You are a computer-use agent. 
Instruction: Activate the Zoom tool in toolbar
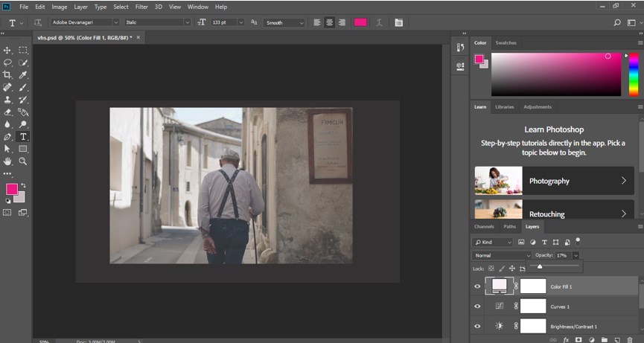click(x=23, y=161)
